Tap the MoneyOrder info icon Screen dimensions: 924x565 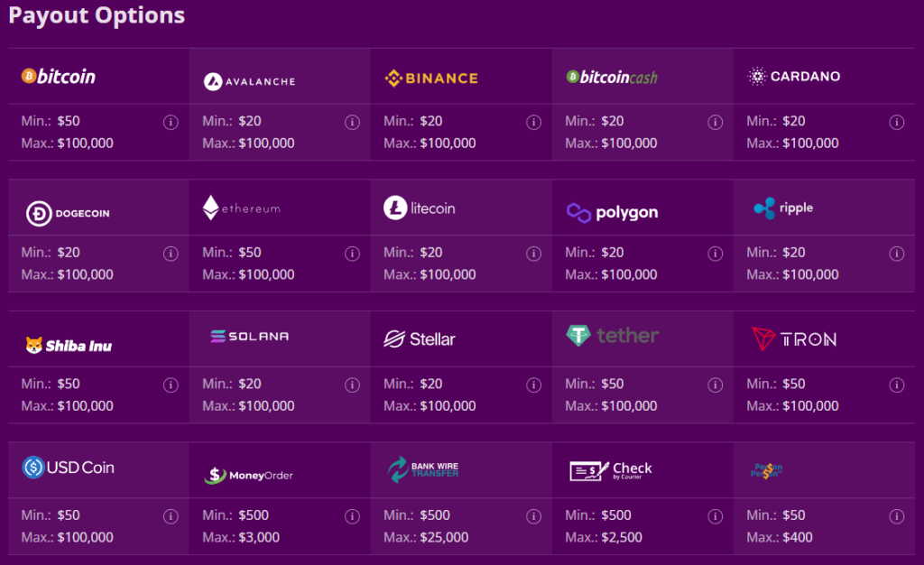[353, 516]
